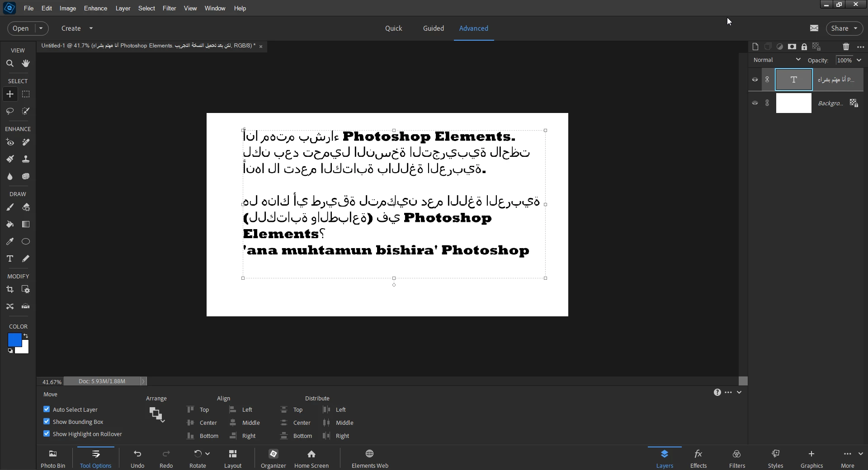
Task: Select the Lasso tool
Action: pyautogui.click(x=10, y=111)
